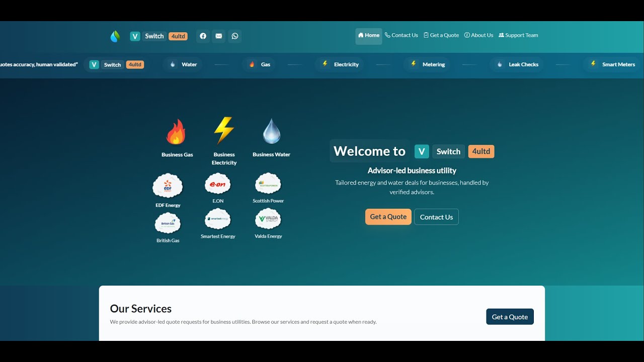Click orange Get a Quote hero button
The height and width of the screenshot is (362, 644).
point(388,217)
